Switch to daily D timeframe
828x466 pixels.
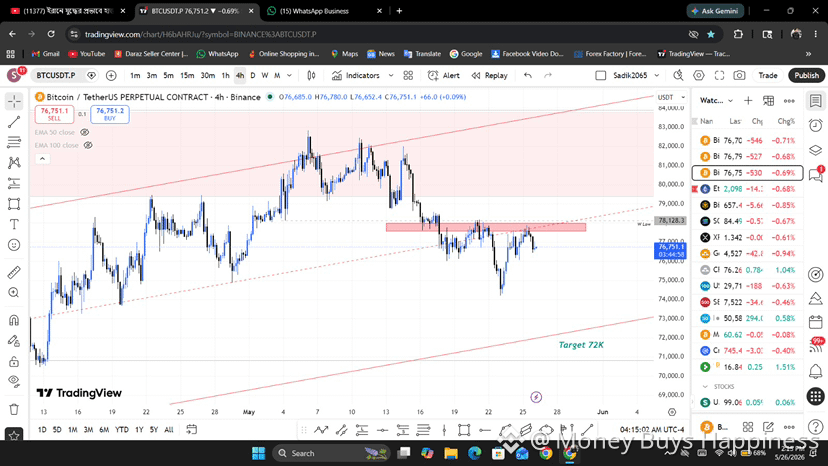252,76
